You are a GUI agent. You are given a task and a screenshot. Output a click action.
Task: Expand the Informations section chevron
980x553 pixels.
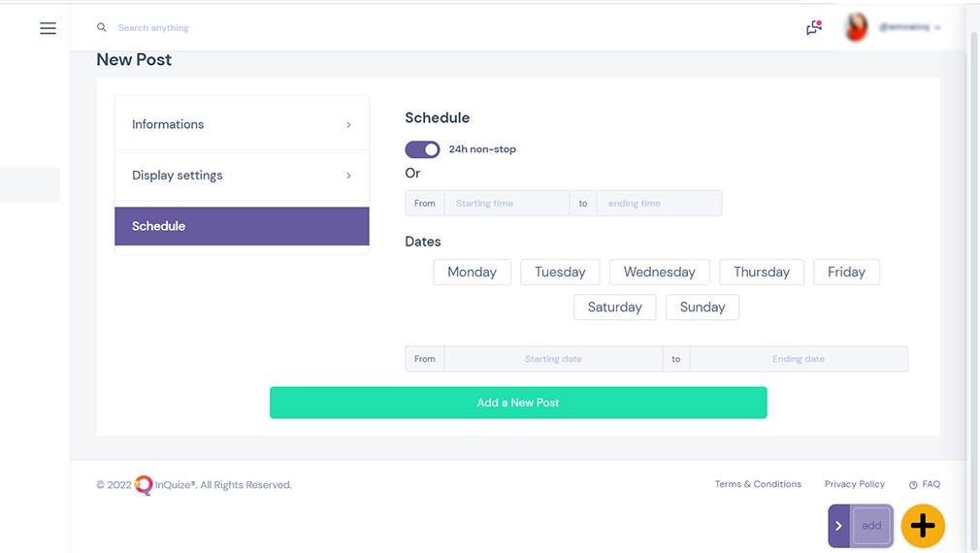click(348, 125)
